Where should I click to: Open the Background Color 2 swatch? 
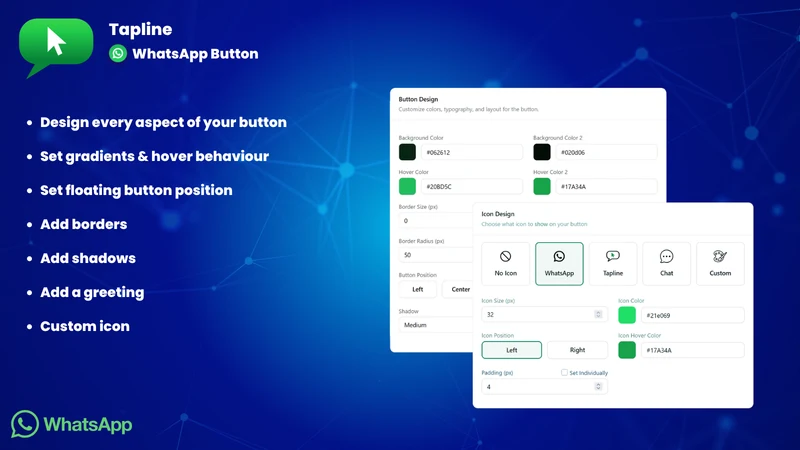click(x=542, y=152)
